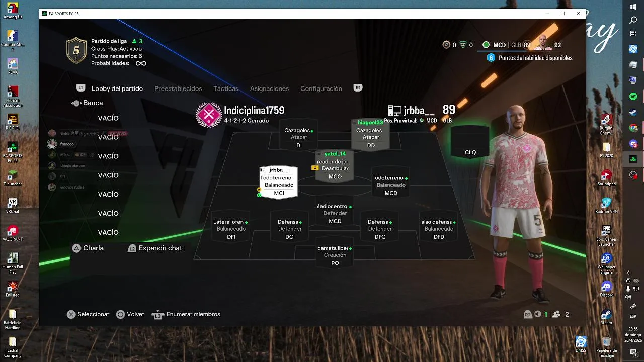This screenshot has height=362, width=644.
Task: Open Among Us desktop shortcut
Action: point(13,11)
